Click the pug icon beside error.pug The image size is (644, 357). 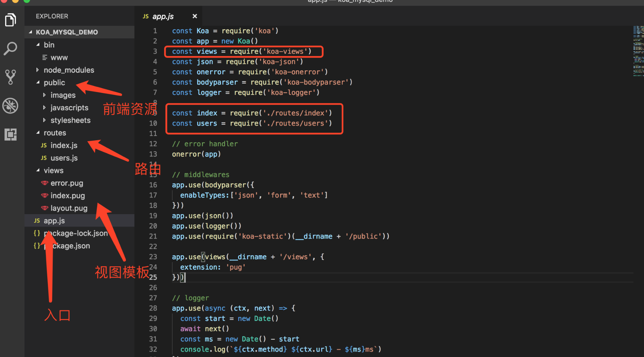click(x=44, y=183)
